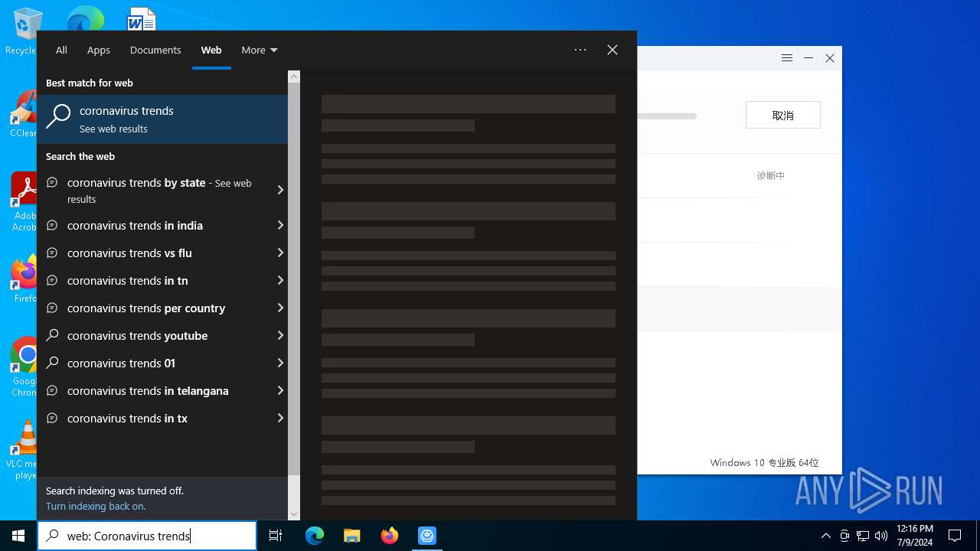The width and height of the screenshot is (980, 551).
Task: Open Microsoft Edge from the taskbar
Action: pyautogui.click(x=315, y=536)
